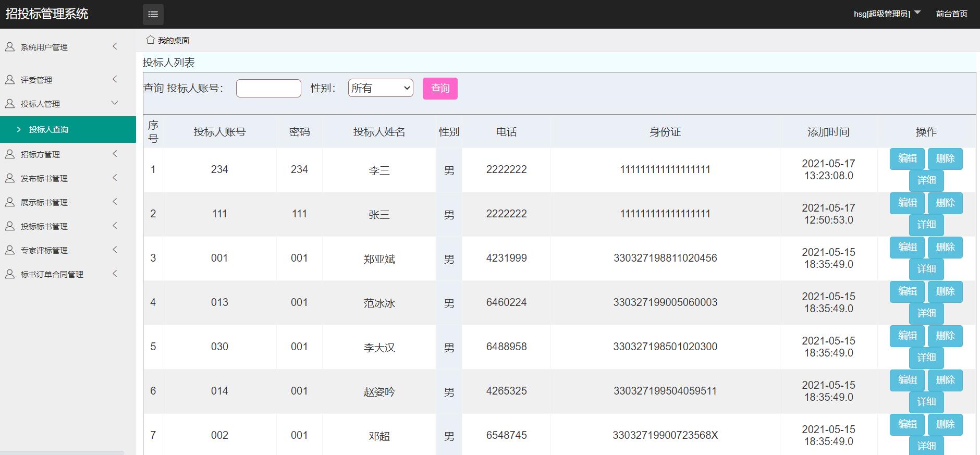Open the 性别 select box showing 所有
Viewport: 980px width, 455px height.
pos(381,88)
